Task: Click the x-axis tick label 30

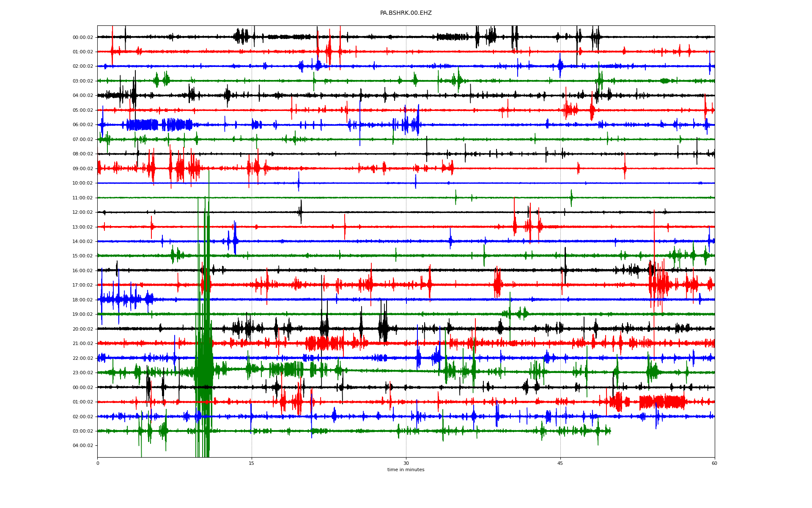Action: pos(406,463)
